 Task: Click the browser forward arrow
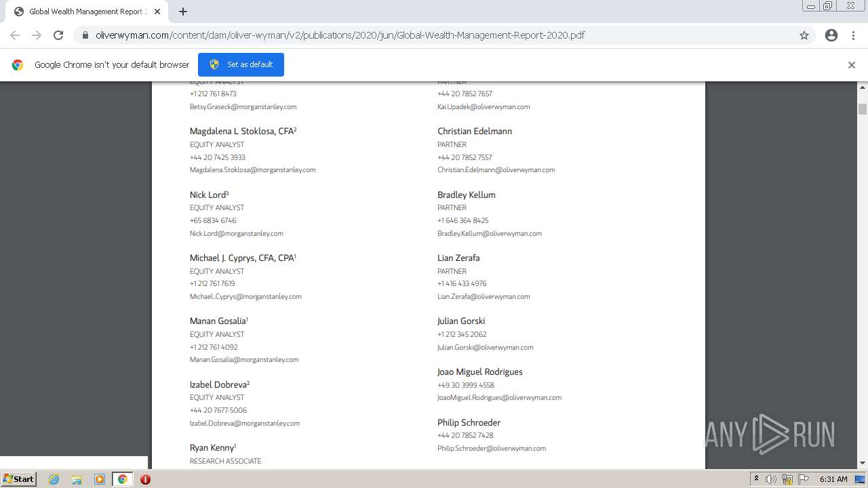[x=37, y=35]
